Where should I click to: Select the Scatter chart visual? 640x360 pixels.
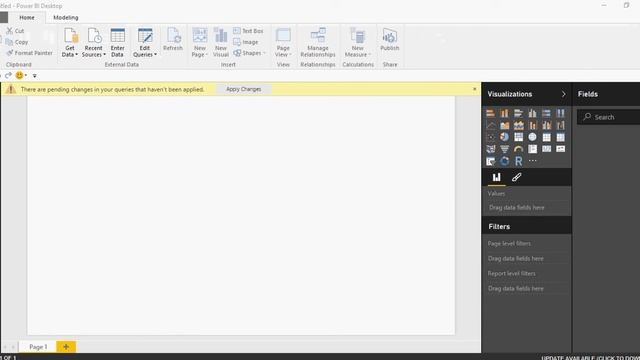[x=491, y=137]
